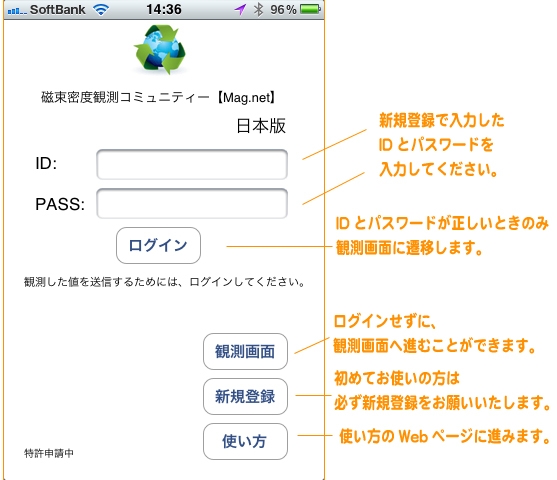Image resolution: width=557 pixels, height=480 pixels.
Task: Open the 観測画面 observation screen button
Action: click(245, 351)
